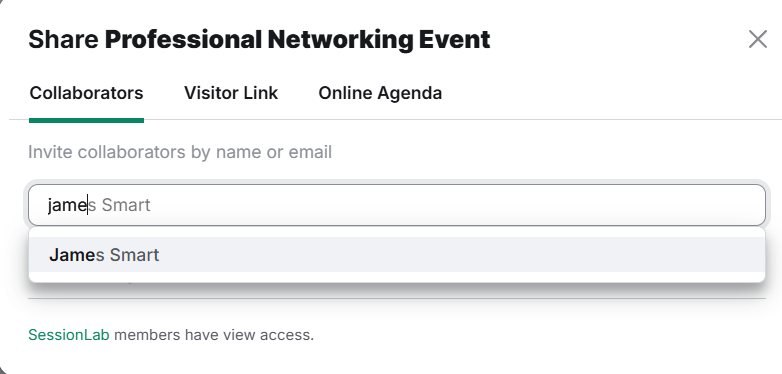Viewport: 782px width, 374px height.
Task: Click the "Invite collaborators by name or email" label
Action: coord(180,152)
